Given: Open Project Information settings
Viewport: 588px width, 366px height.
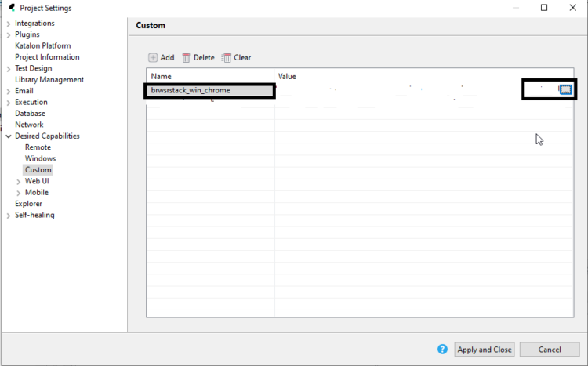Looking at the screenshot, I should [47, 57].
